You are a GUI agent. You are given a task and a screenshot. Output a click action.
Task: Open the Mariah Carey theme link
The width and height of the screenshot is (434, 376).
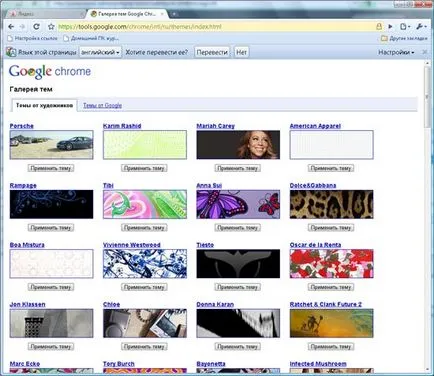(216, 126)
